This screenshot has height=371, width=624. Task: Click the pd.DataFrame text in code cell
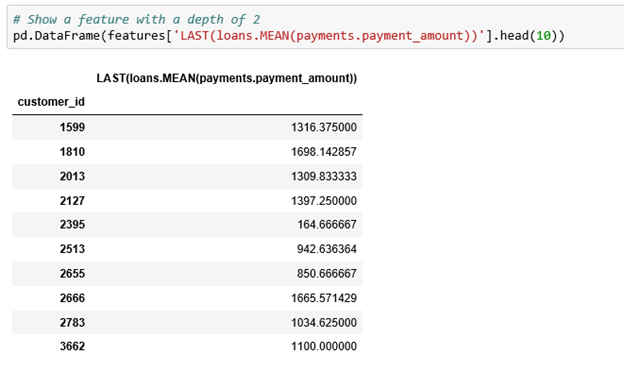[56, 36]
